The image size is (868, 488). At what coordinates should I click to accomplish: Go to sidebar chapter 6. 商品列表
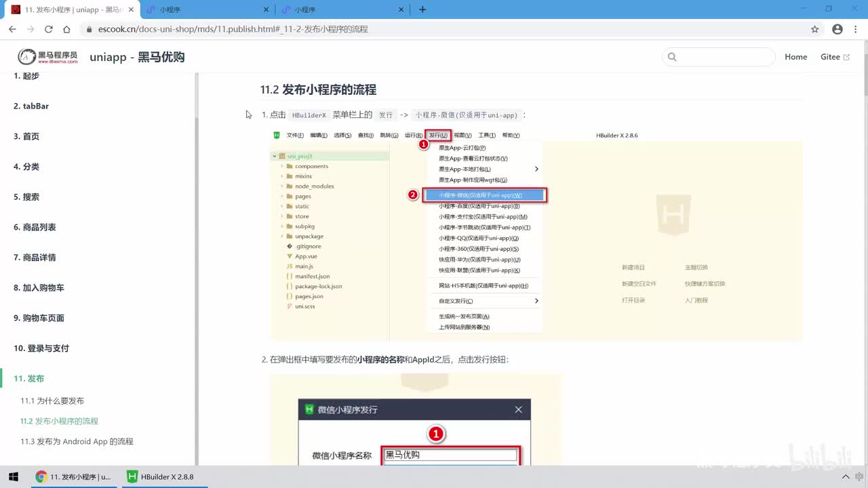[x=35, y=227]
